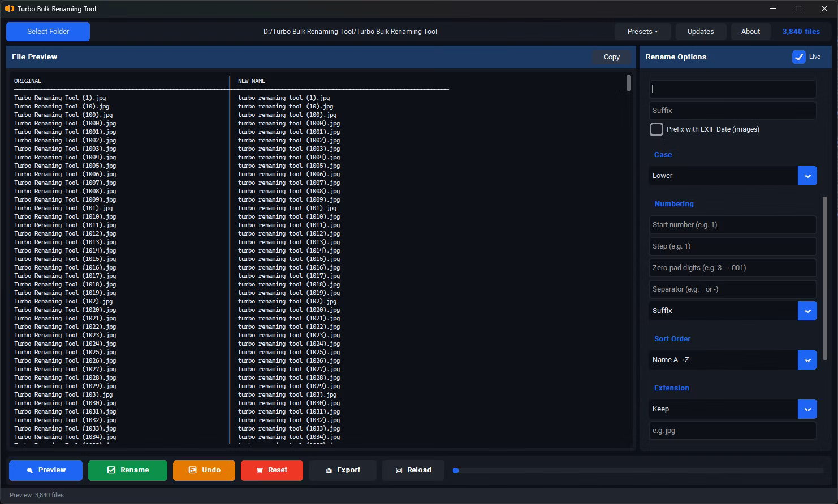The width and height of the screenshot is (838, 504).
Task: Click the trash icon on Reset button
Action: (260, 470)
